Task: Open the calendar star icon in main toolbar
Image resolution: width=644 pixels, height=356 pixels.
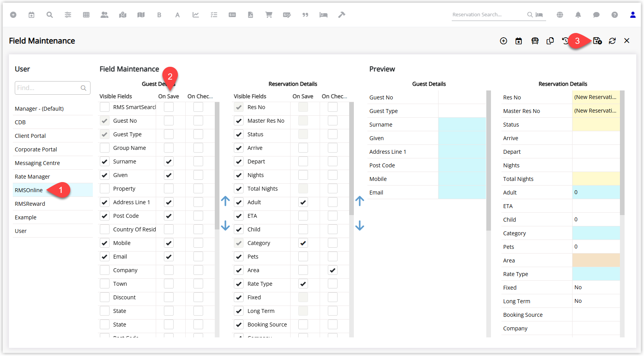Action: [31, 15]
